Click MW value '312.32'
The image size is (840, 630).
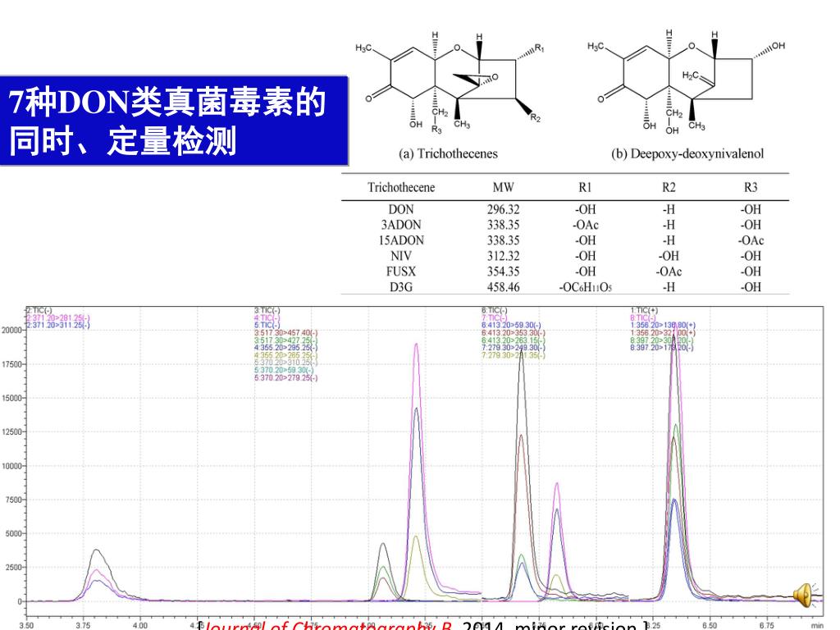point(503,256)
